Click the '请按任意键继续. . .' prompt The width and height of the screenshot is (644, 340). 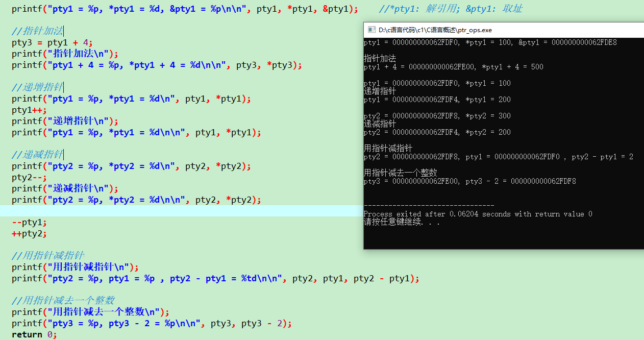tap(402, 222)
